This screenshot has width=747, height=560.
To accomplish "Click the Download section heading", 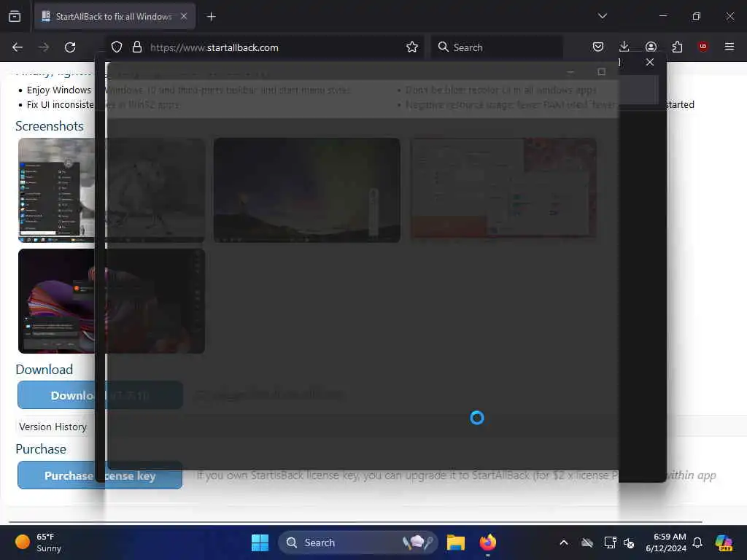I will (44, 370).
